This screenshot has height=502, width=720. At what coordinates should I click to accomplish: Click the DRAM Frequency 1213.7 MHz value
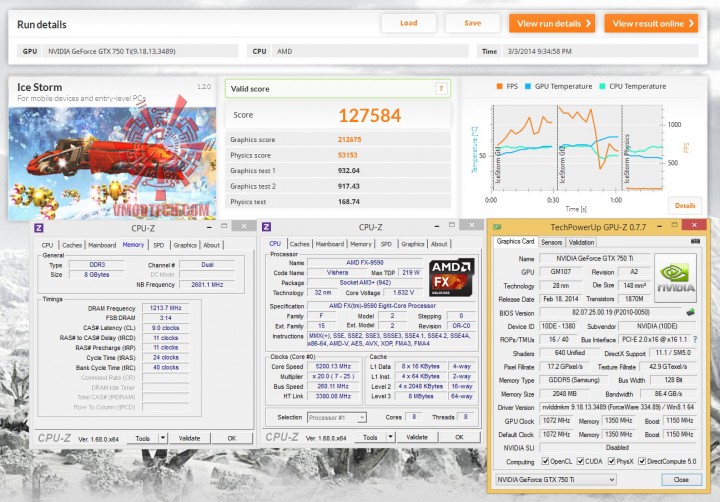pyautogui.click(x=166, y=308)
